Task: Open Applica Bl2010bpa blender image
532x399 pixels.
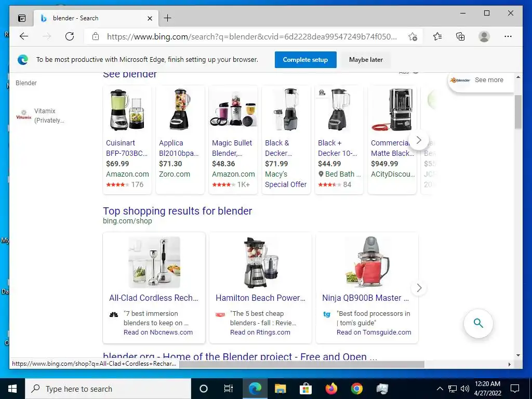Action: (x=180, y=109)
